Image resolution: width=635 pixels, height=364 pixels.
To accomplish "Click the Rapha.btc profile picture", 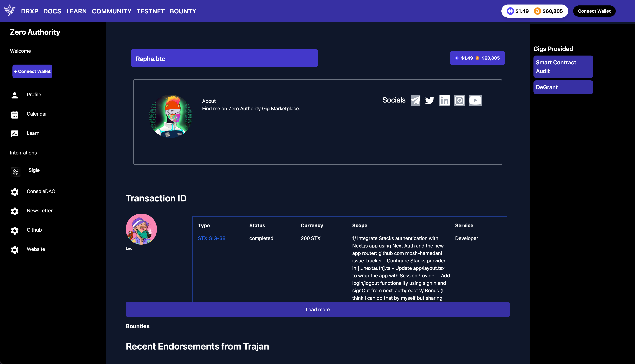I will point(171,116).
